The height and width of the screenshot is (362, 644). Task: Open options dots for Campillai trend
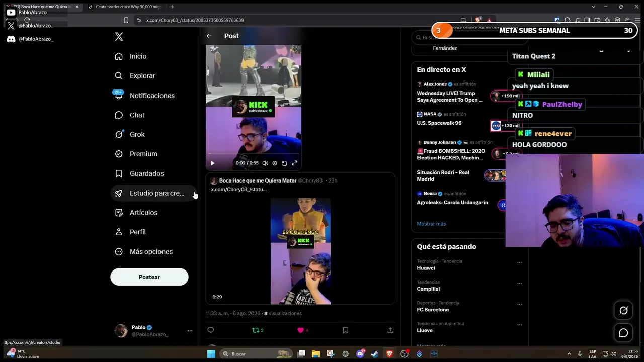click(x=519, y=283)
